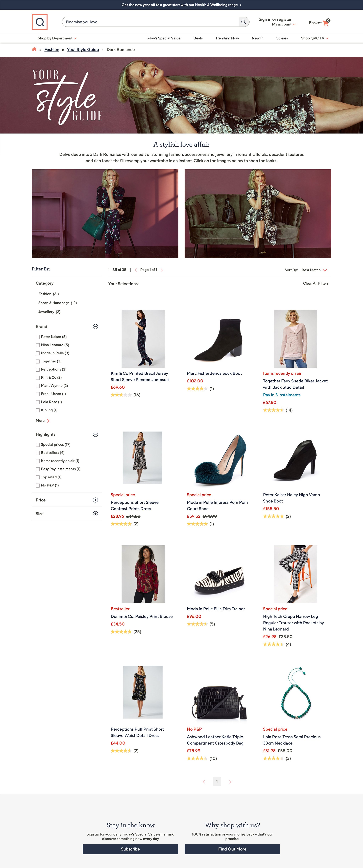Open the My account dropdown
The image size is (363, 868).
point(284,24)
